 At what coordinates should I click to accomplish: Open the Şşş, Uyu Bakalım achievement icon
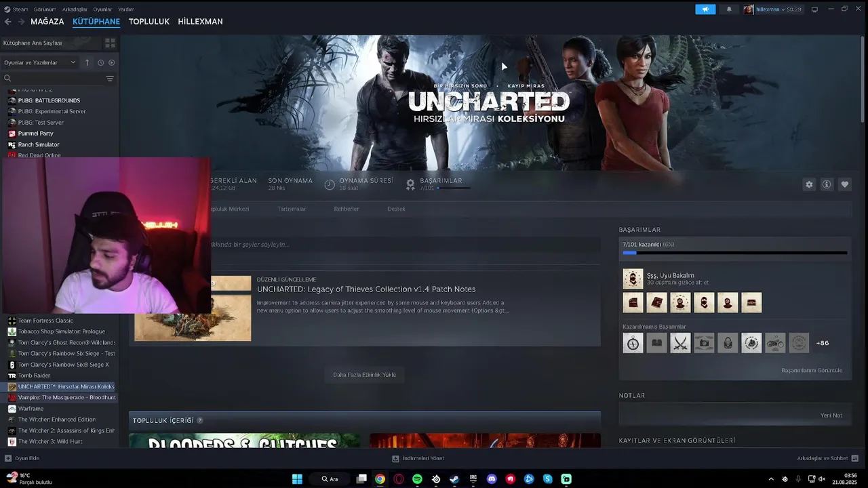click(x=633, y=279)
